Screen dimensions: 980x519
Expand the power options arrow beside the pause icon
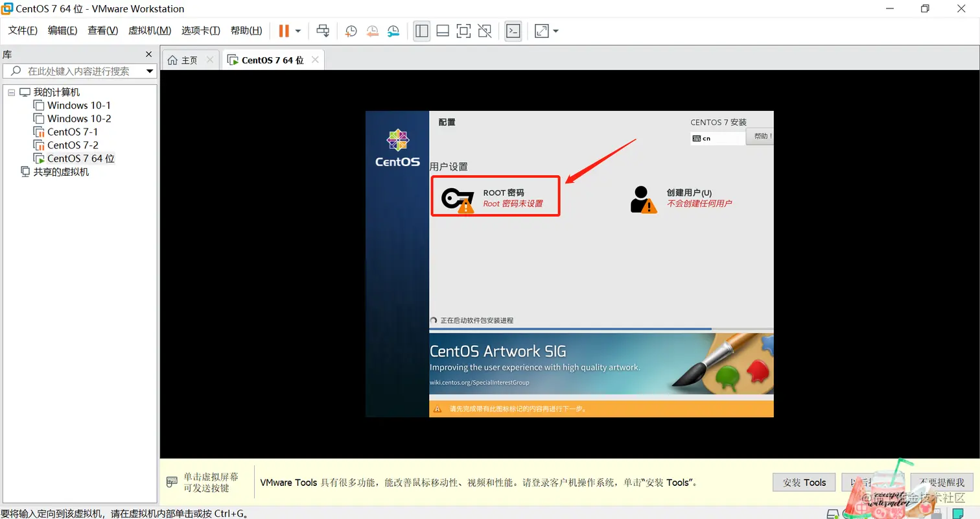pos(298,30)
